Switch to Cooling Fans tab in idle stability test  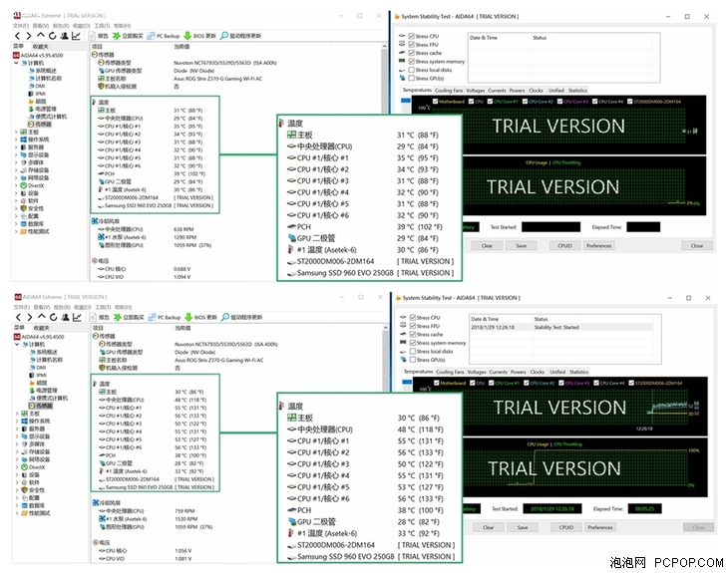click(450, 91)
